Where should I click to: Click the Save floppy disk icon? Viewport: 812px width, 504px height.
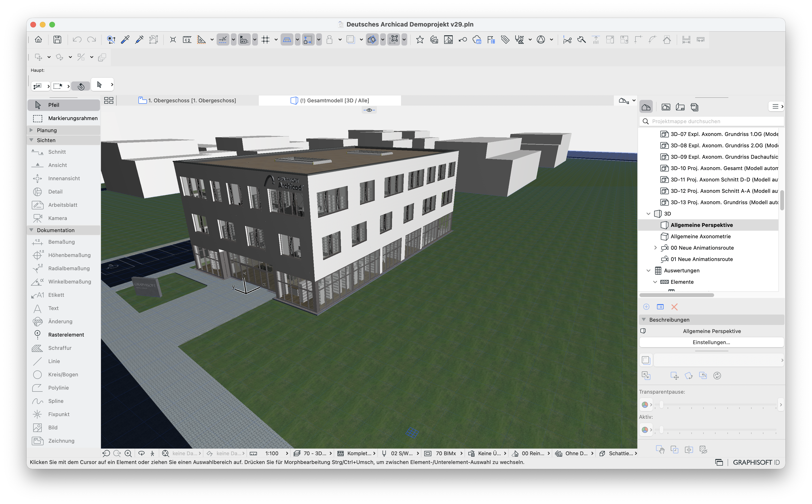coord(57,40)
